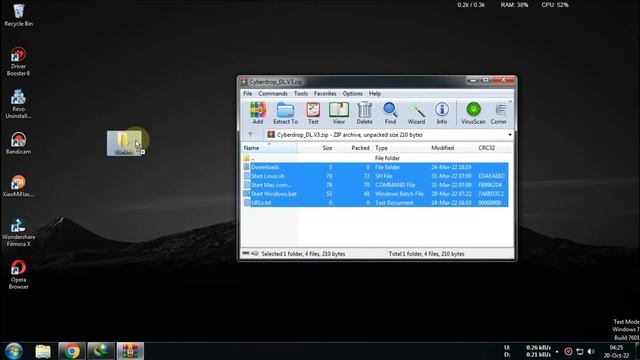Sort by Size column header
640x360 pixels.
click(316, 148)
